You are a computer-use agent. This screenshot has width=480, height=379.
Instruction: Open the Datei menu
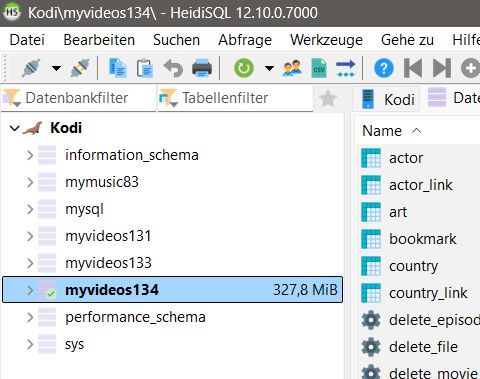(x=27, y=40)
